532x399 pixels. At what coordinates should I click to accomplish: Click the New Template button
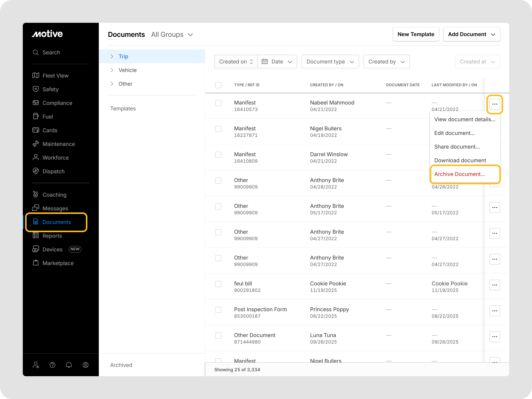pos(416,34)
